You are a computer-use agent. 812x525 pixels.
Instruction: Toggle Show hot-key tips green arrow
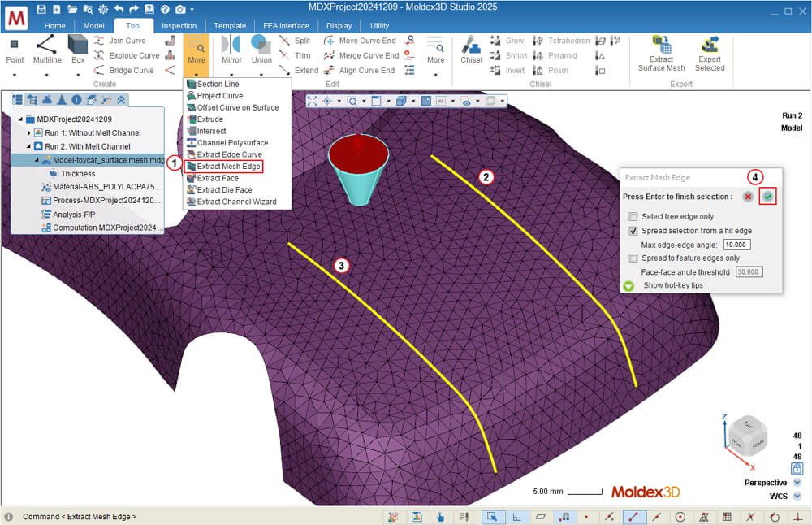click(x=628, y=286)
